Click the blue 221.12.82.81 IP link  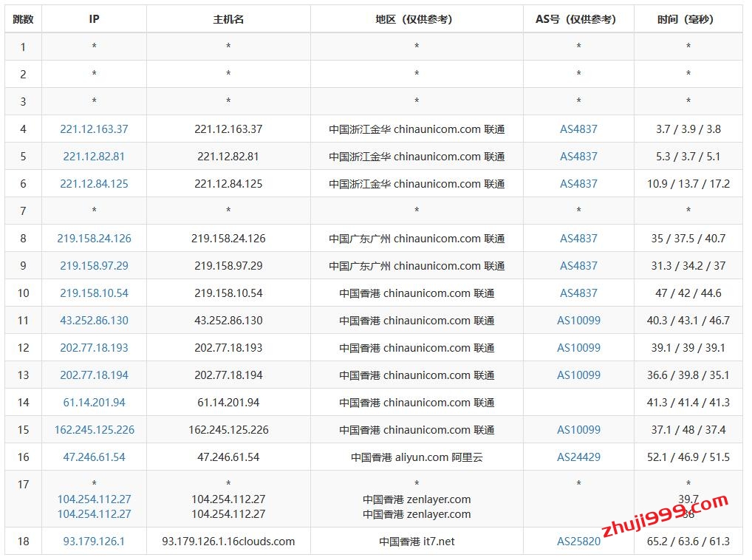click(94, 157)
